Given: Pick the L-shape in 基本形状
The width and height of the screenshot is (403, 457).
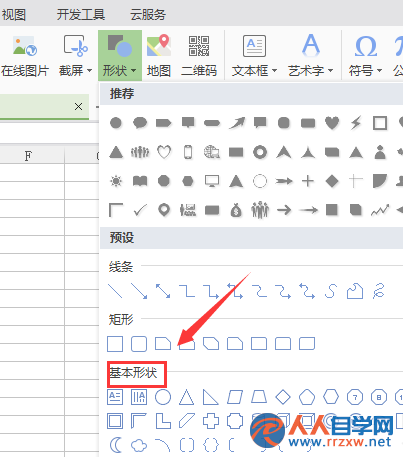Looking at the screenshot, I should pos(163,421).
